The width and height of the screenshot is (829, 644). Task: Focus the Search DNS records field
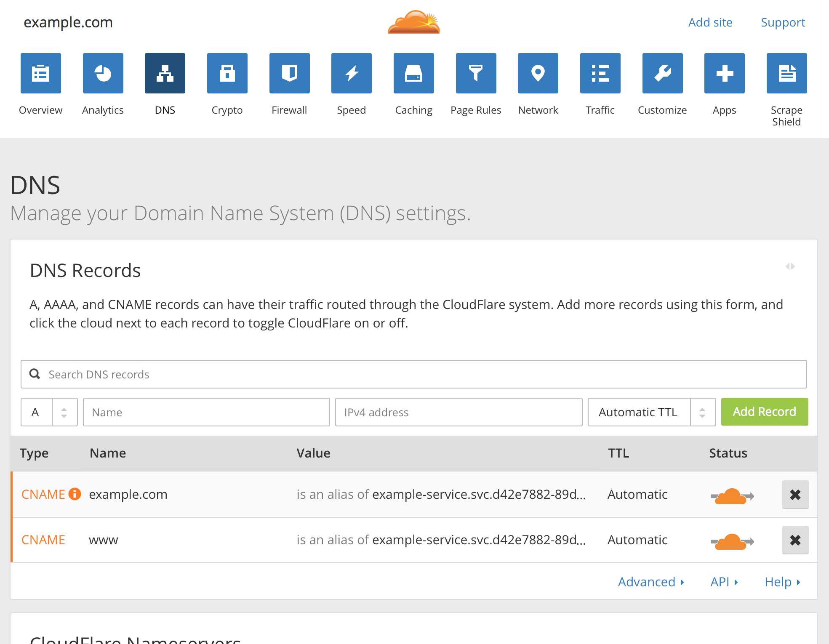click(x=414, y=374)
